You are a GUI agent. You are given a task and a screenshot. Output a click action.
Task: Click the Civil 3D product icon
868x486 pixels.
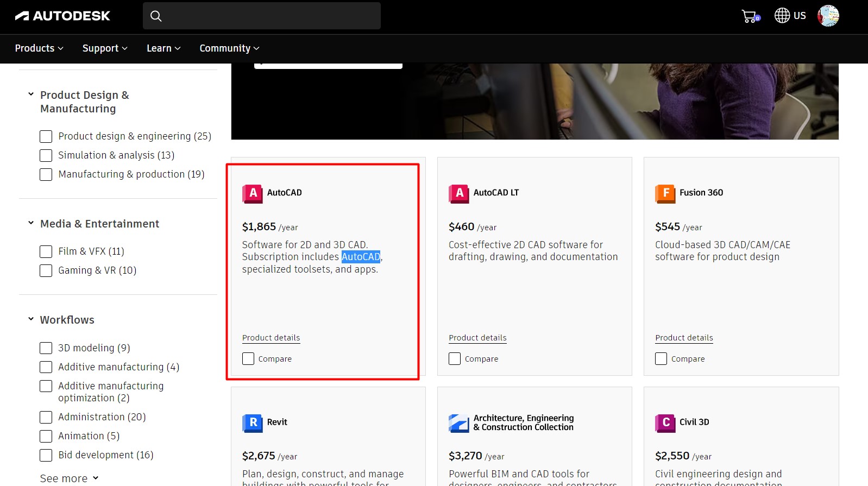coord(665,422)
